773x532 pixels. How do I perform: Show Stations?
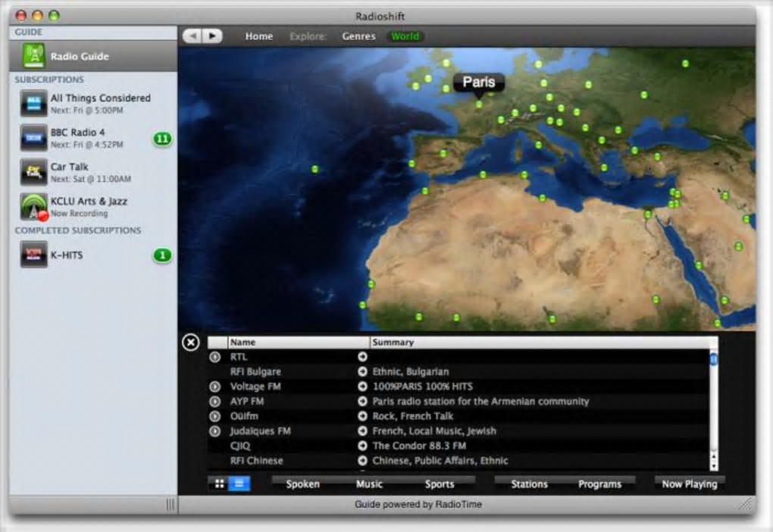coord(529,484)
